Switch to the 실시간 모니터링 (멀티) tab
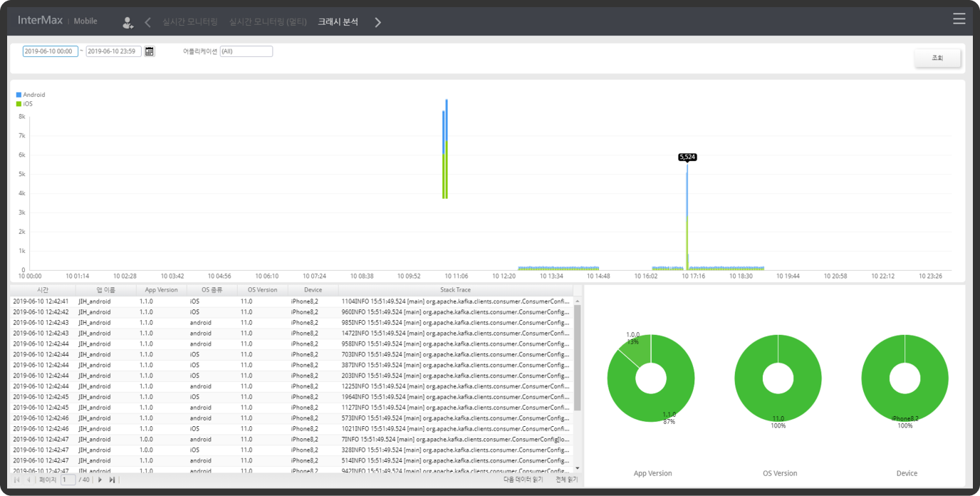Screen dimensions: 980x496 pyautogui.click(x=268, y=22)
